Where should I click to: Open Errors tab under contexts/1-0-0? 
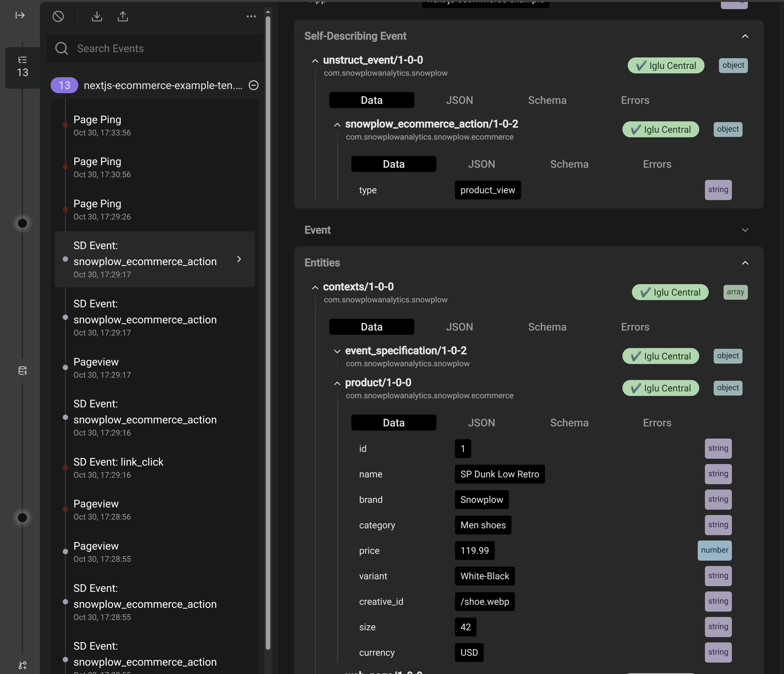click(635, 327)
